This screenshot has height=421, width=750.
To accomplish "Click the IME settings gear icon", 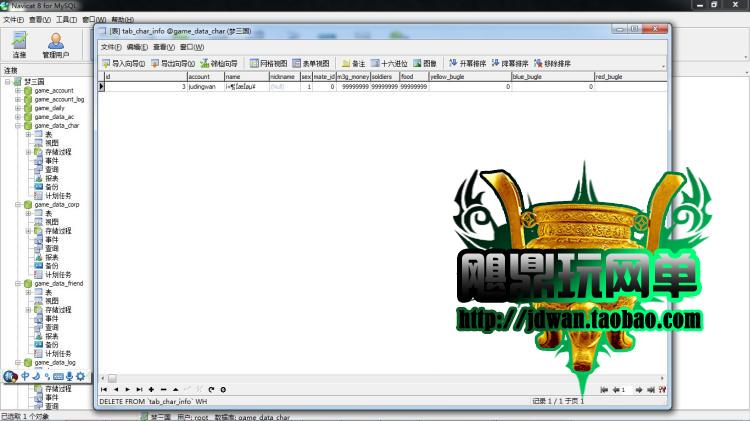I will pyautogui.click(x=80, y=377).
